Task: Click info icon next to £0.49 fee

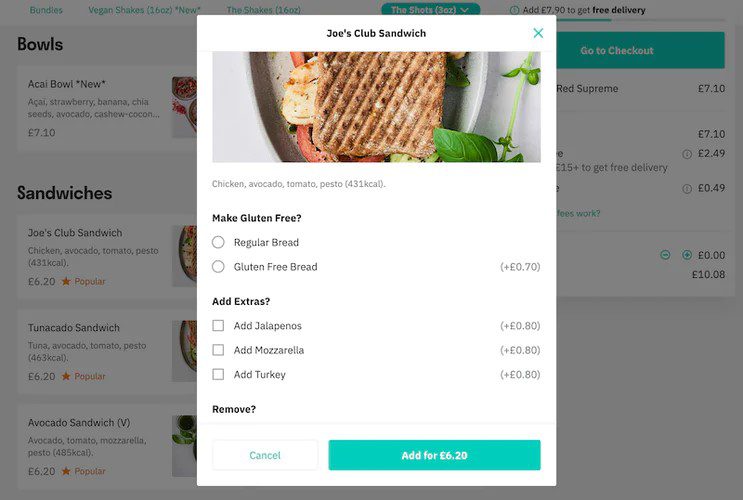Action: [x=687, y=189]
